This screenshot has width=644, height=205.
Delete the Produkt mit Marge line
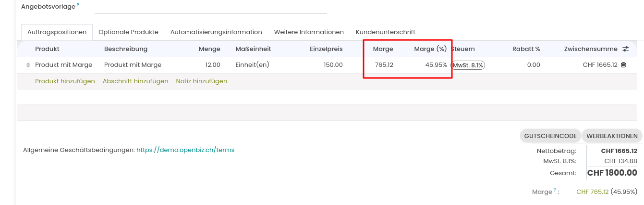click(x=623, y=65)
